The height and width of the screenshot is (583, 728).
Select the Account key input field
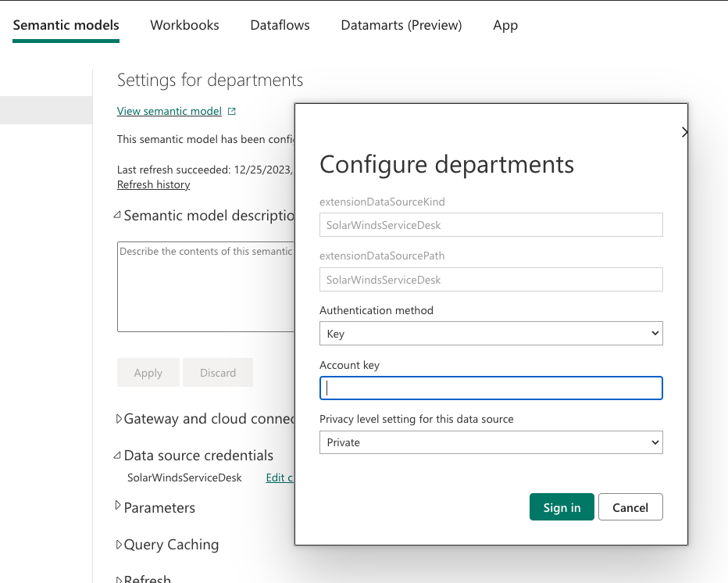pos(491,388)
